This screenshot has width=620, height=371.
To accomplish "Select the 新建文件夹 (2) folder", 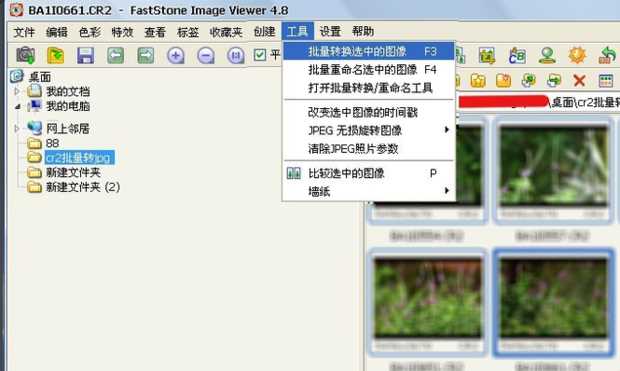I will pos(83,187).
